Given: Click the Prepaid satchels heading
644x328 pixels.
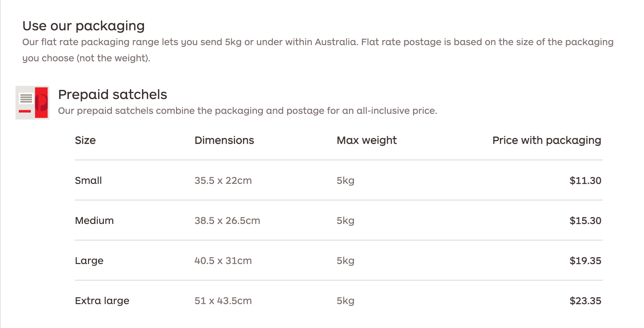Looking at the screenshot, I should point(113,95).
